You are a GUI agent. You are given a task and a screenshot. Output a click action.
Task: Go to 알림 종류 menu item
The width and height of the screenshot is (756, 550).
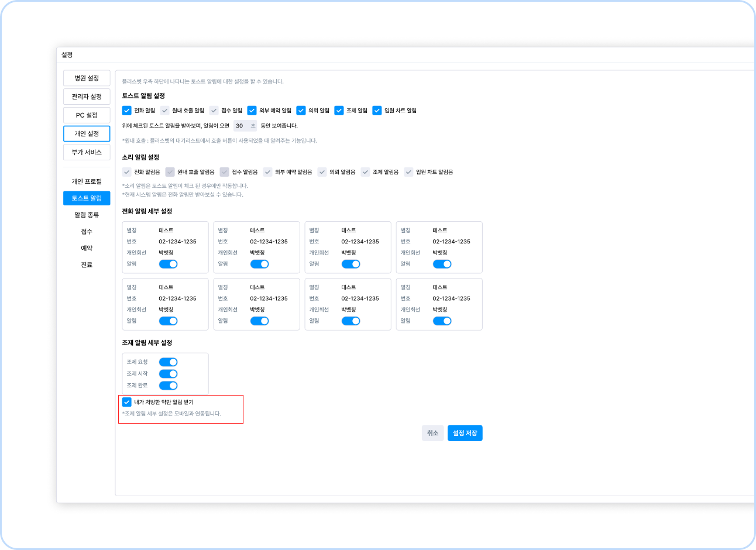87,215
